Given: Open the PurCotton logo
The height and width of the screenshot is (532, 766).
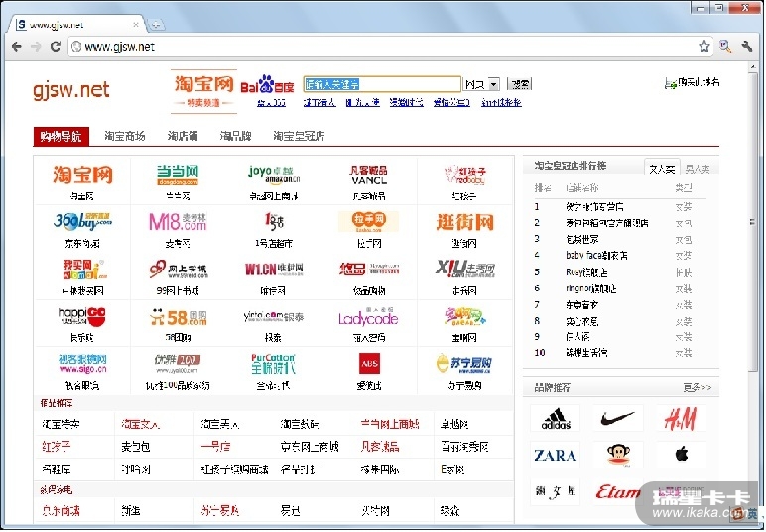Looking at the screenshot, I should [273, 364].
